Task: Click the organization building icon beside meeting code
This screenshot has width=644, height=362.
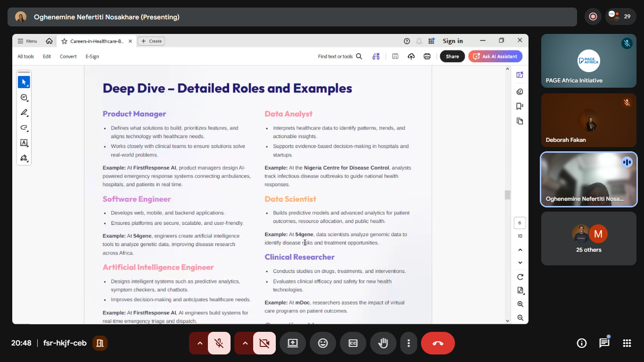Action: point(100,343)
